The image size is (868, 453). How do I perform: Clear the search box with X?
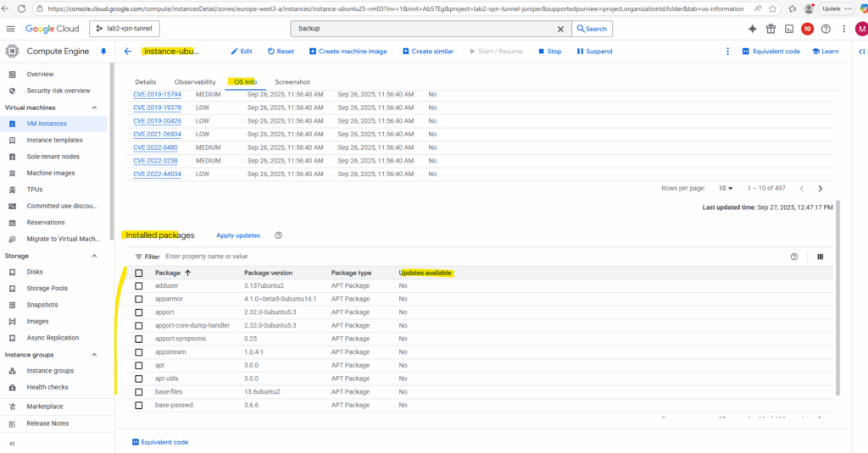click(x=559, y=29)
